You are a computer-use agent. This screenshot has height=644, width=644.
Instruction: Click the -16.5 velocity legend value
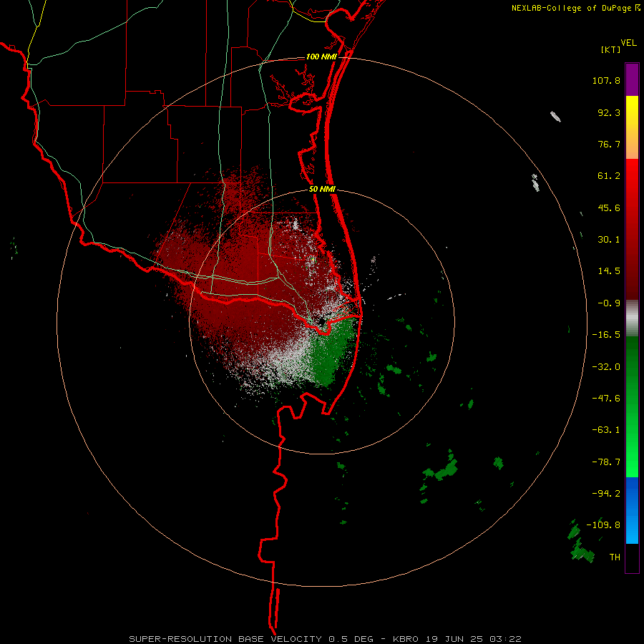pos(606,335)
